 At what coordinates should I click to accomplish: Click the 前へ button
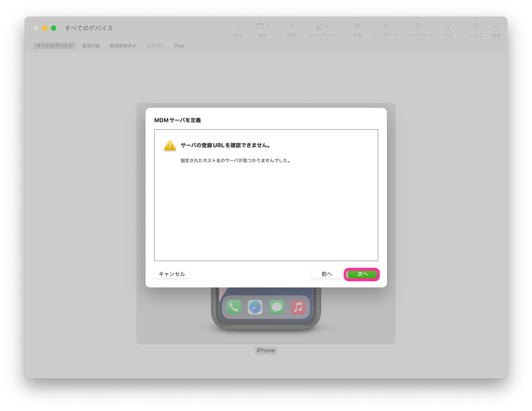(x=327, y=274)
